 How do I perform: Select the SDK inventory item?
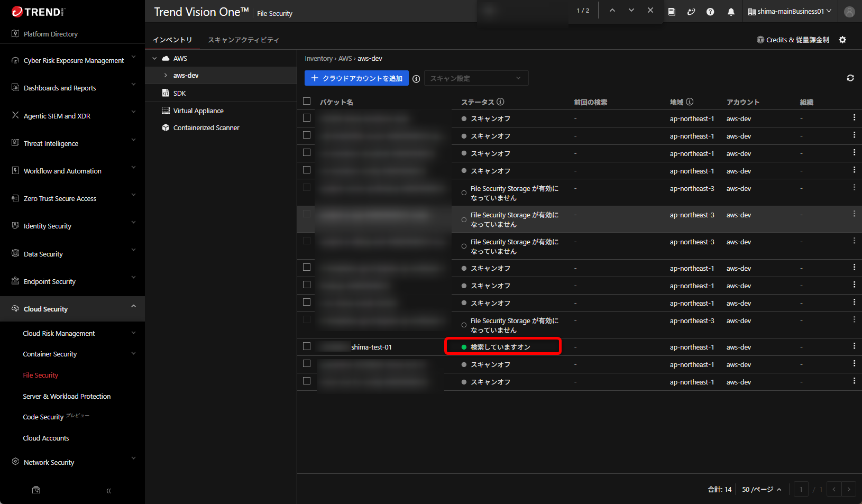tap(179, 93)
